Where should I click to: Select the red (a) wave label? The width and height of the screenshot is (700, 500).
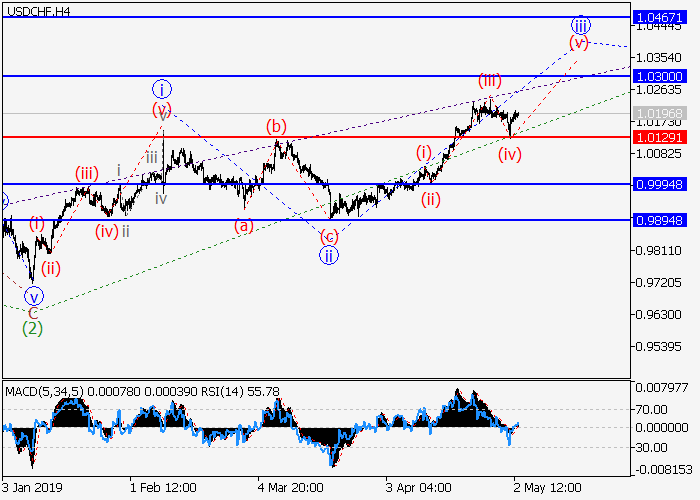tap(243, 226)
